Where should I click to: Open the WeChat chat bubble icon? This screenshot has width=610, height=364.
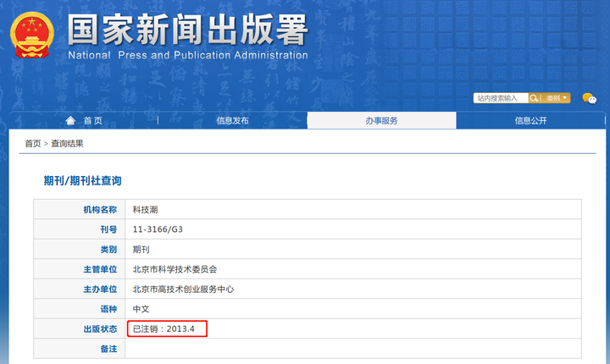point(589,98)
